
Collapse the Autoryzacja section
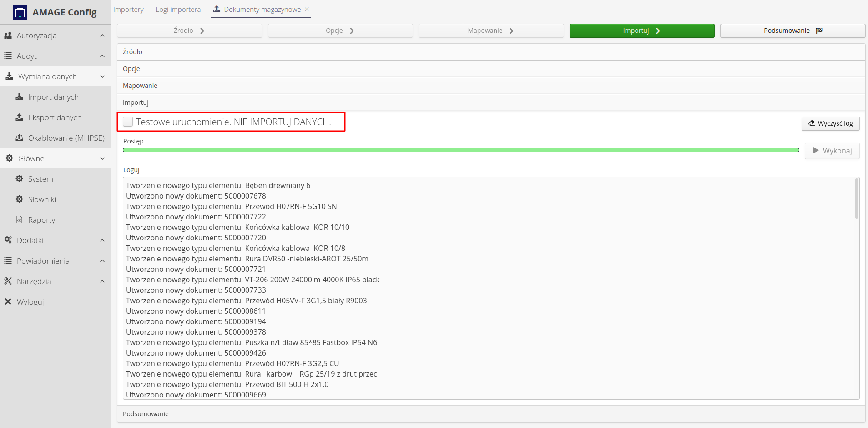(x=102, y=36)
